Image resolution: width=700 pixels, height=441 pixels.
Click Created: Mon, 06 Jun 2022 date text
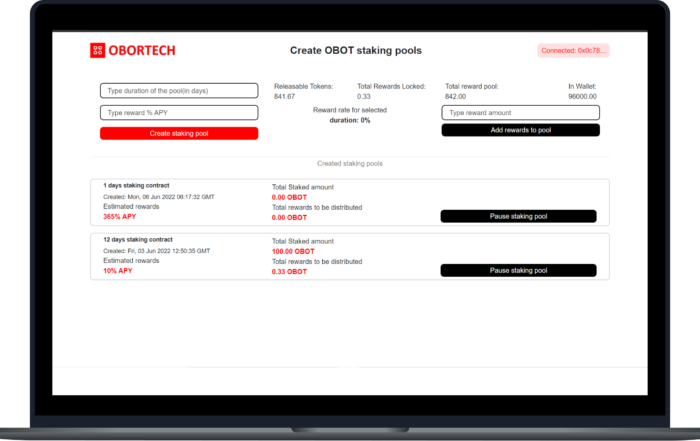point(159,197)
